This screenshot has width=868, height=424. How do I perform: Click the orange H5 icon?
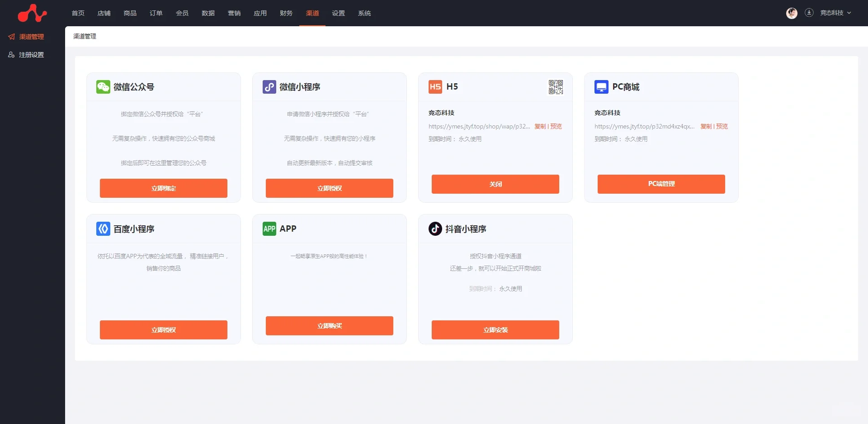(435, 87)
